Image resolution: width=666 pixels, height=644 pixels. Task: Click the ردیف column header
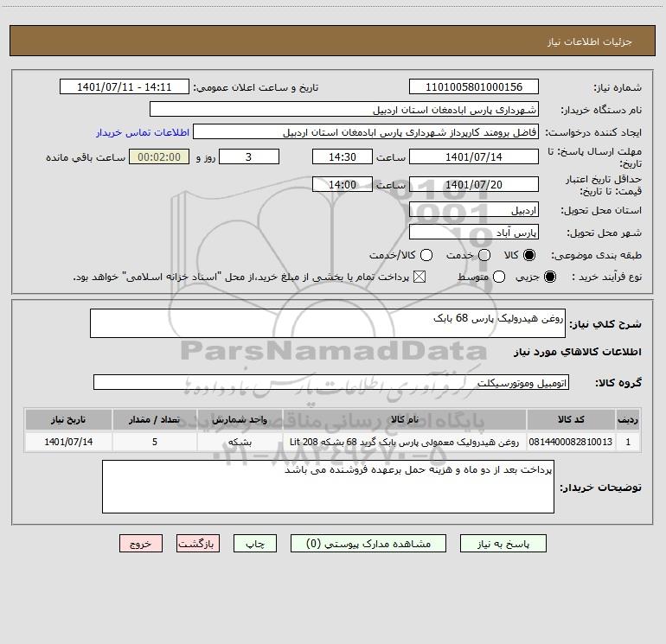pyautogui.click(x=628, y=419)
